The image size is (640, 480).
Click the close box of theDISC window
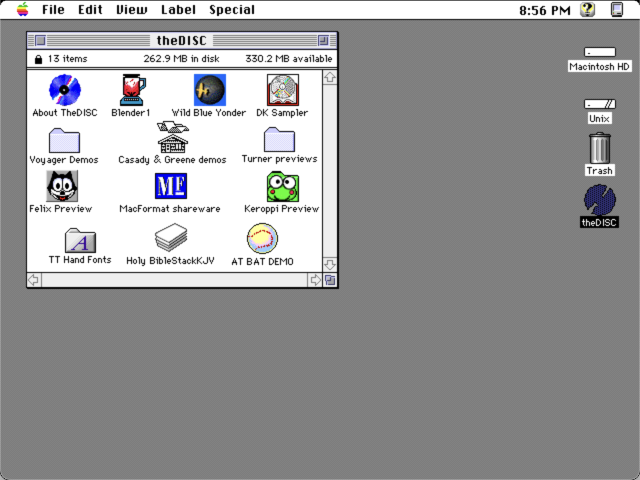pos(40,40)
